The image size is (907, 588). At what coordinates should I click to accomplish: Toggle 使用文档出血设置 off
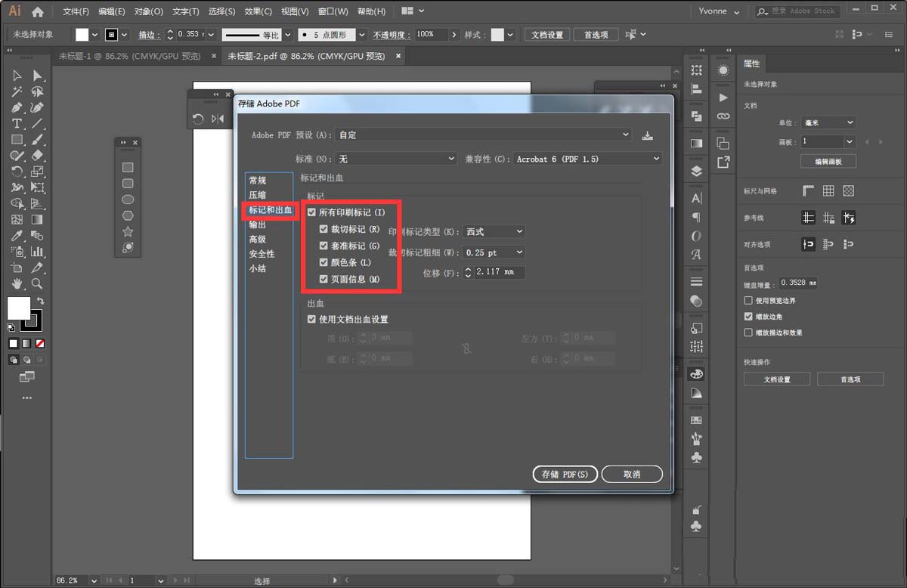point(311,319)
